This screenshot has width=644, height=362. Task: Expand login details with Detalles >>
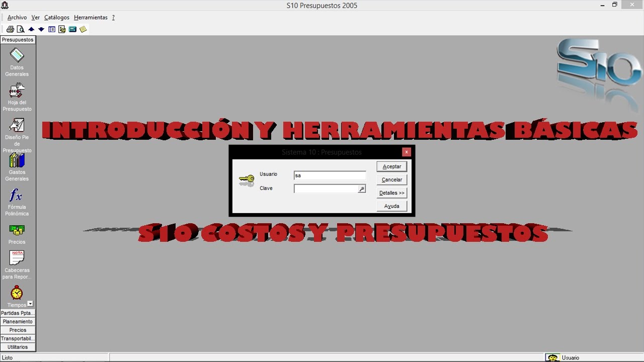[x=391, y=193]
